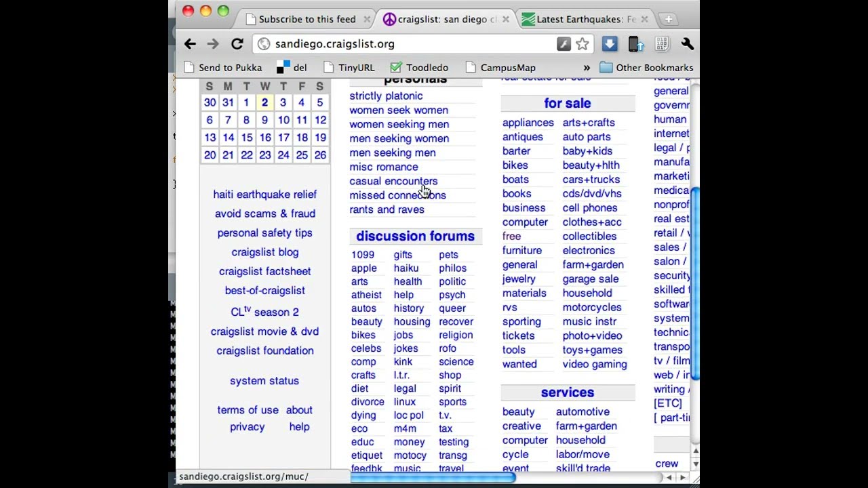Open craigslist movie & dvd link
This screenshot has width=868, height=488.
coord(264,331)
